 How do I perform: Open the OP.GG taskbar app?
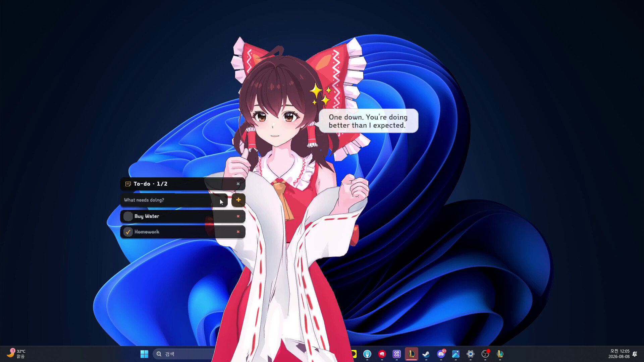pos(397,354)
